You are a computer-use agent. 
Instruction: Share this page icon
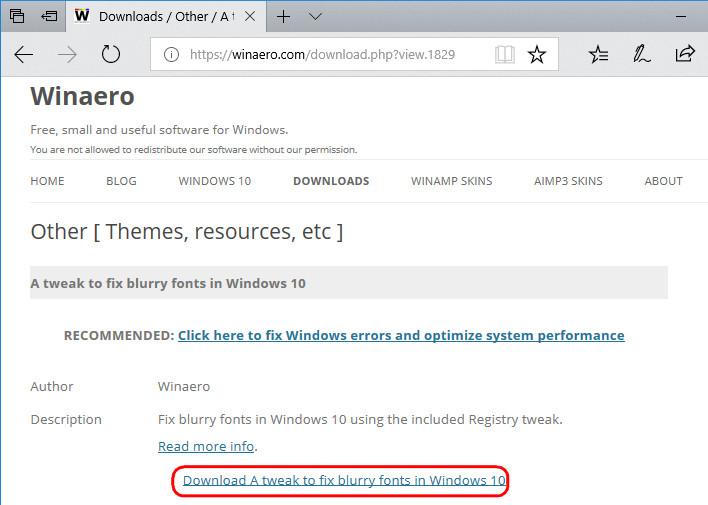[x=685, y=54]
